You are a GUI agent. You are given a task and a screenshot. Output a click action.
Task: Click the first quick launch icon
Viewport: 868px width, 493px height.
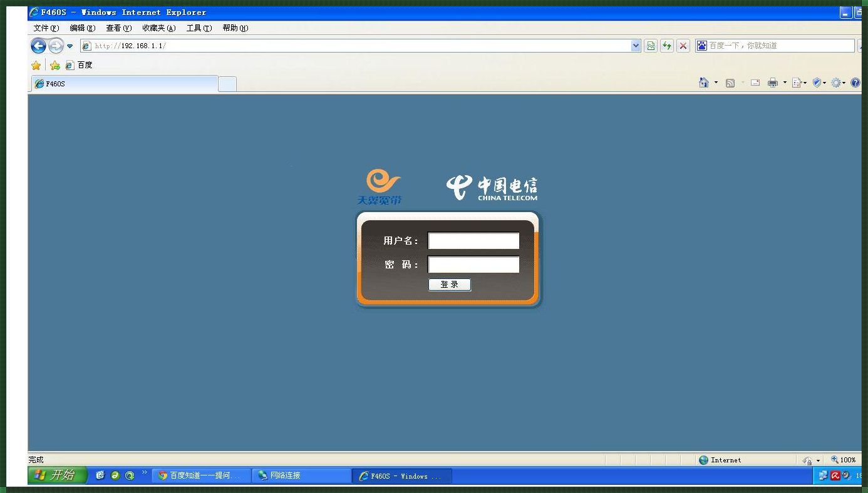100,475
